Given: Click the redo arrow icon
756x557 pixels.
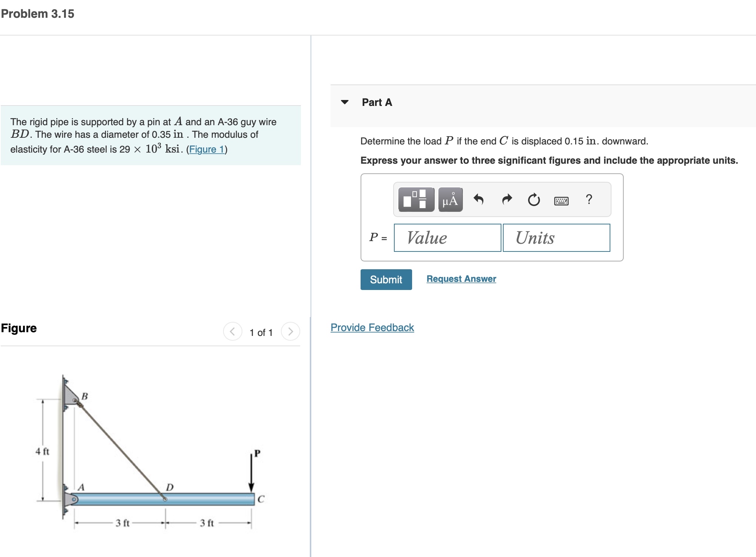Looking at the screenshot, I should click(506, 199).
